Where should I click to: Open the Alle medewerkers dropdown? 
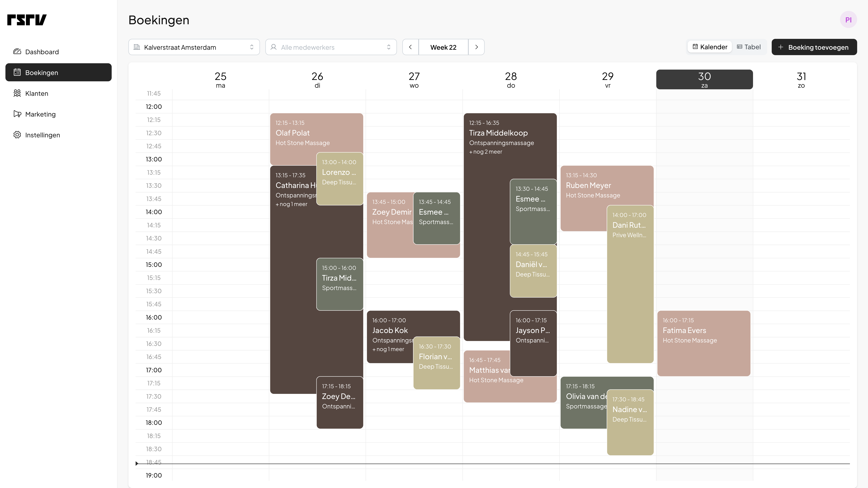coord(331,47)
